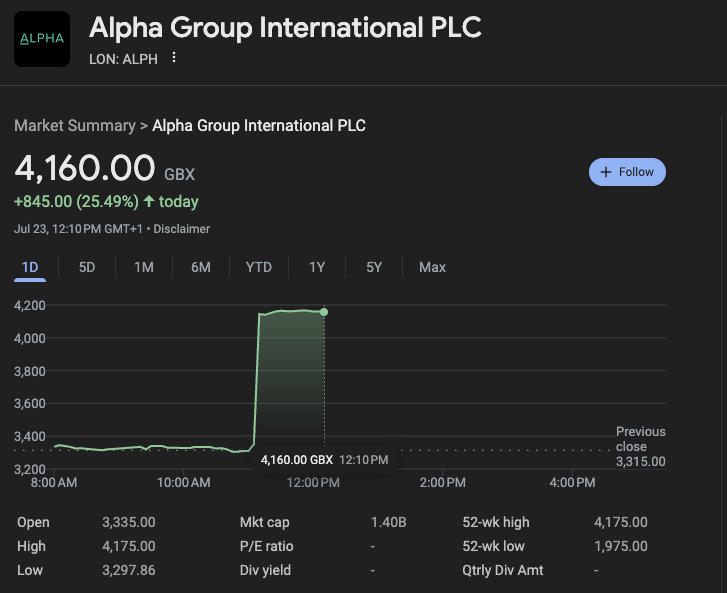727x593 pixels.
Task: Click the Previous close 3,315.00 label
Action: point(640,446)
